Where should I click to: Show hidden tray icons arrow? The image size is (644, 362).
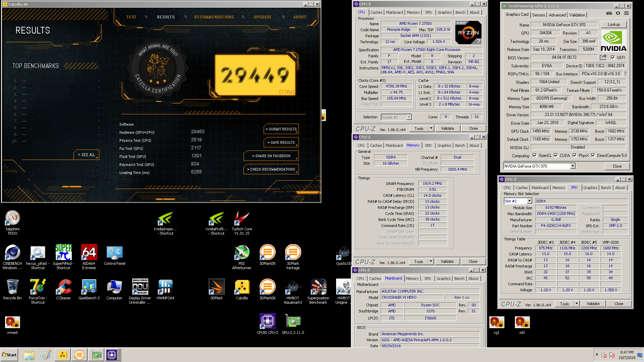[597, 355]
